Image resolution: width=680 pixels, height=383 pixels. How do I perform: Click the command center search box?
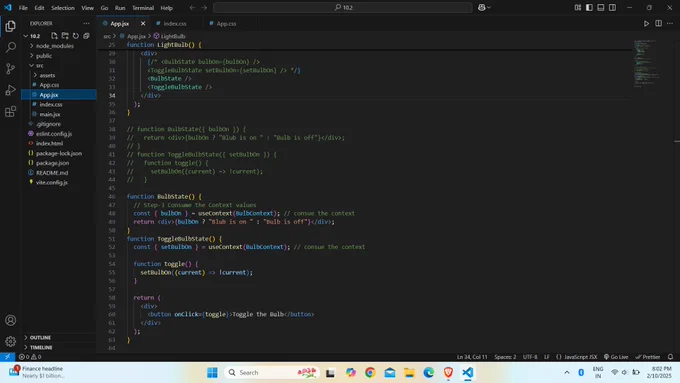tap(343, 7)
